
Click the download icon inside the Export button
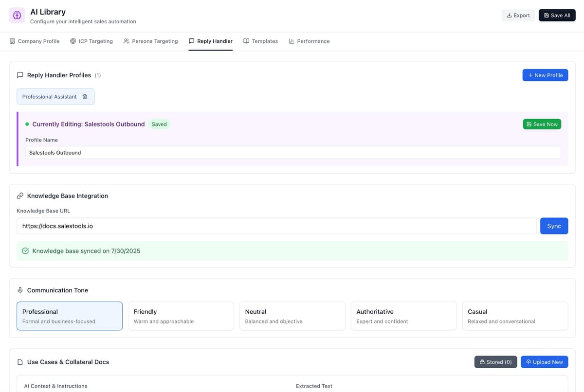point(508,15)
